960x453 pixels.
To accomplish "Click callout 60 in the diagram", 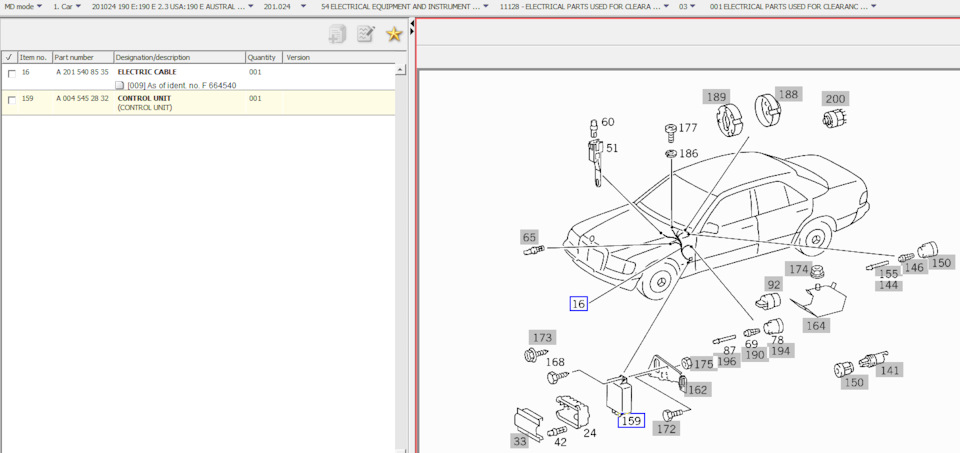I will click(x=607, y=122).
